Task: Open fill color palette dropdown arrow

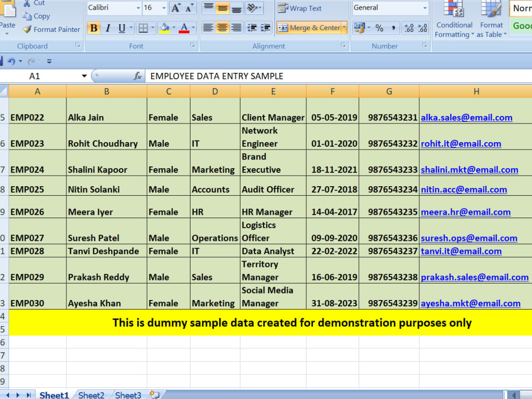Action: pos(174,28)
